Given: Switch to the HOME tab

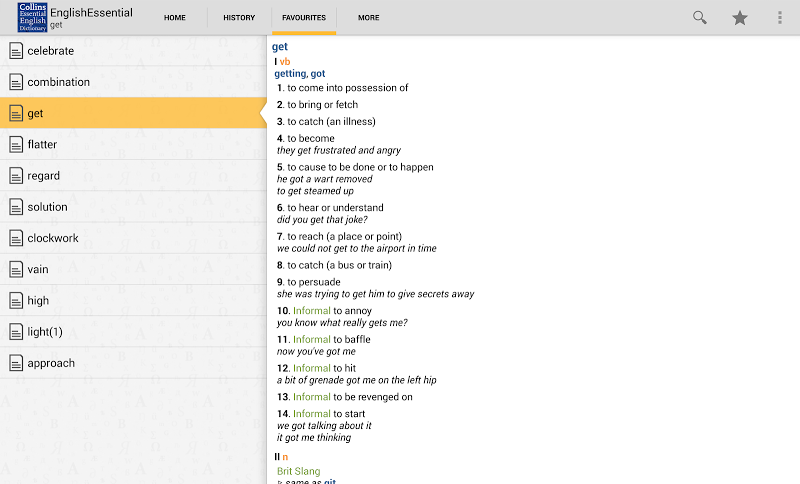Looking at the screenshot, I should [174, 17].
